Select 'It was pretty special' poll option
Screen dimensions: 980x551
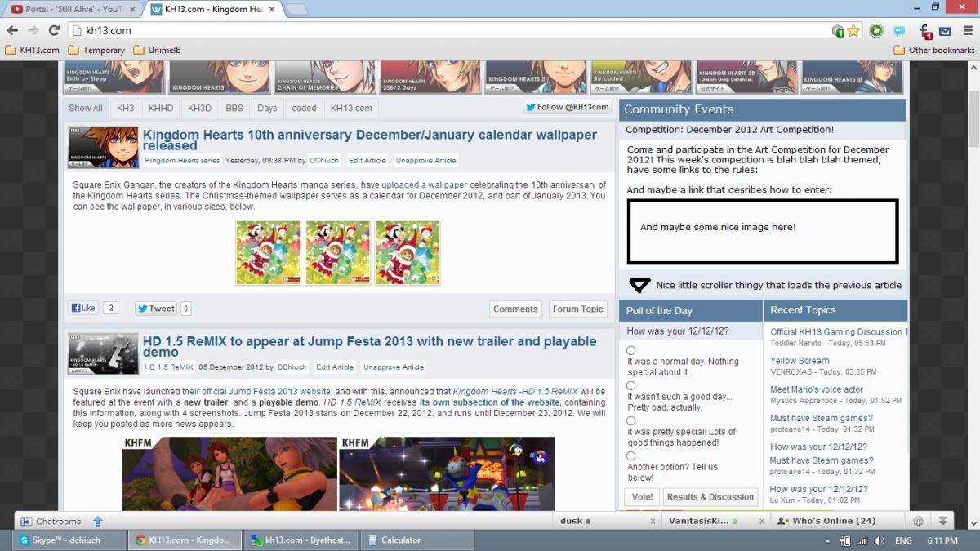631,420
